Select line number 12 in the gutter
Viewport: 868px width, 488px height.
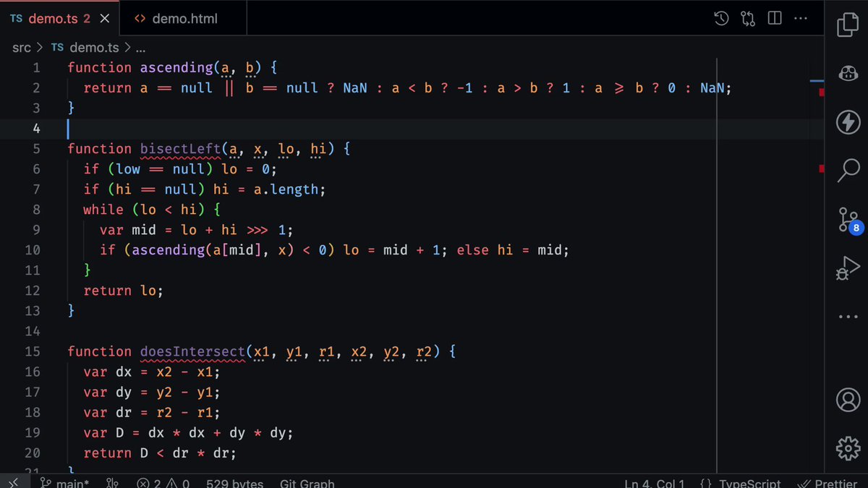(x=33, y=291)
